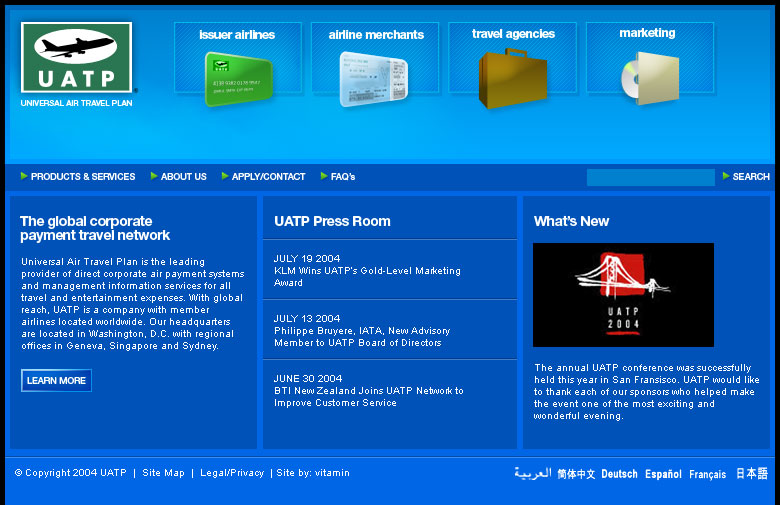The height and width of the screenshot is (505, 780).
Task: Click the UATP 2004 conference thumbnail
Action: 623,295
